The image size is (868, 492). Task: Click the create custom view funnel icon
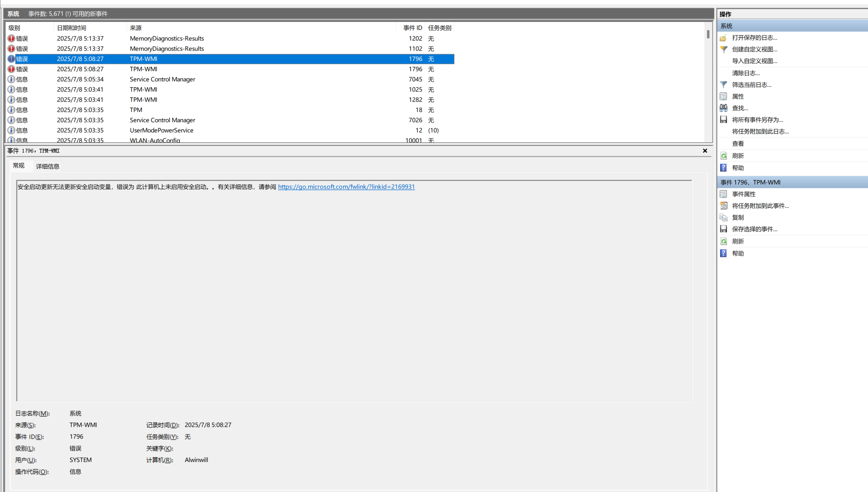click(723, 49)
